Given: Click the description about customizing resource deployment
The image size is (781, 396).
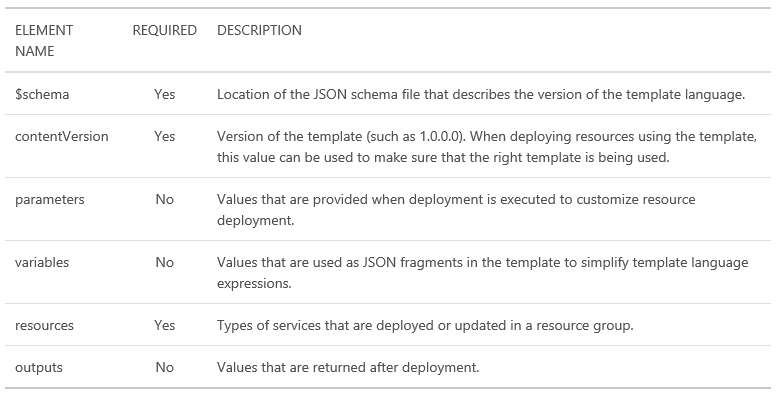Looking at the screenshot, I should (x=456, y=210).
